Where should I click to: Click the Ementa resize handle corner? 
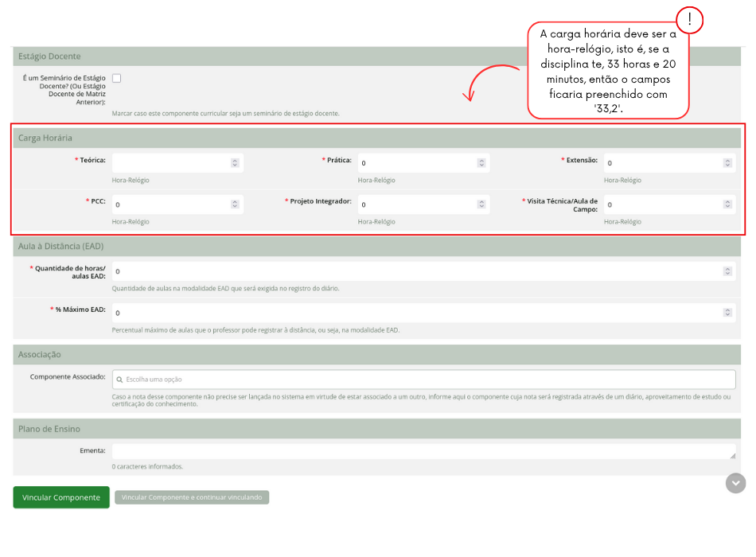point(732,456)
